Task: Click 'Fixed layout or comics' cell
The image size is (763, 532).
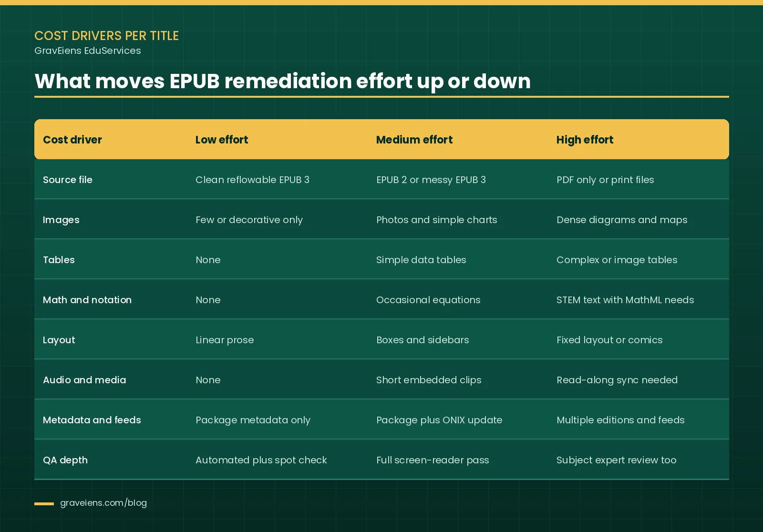Action: [x=609, y=340]
